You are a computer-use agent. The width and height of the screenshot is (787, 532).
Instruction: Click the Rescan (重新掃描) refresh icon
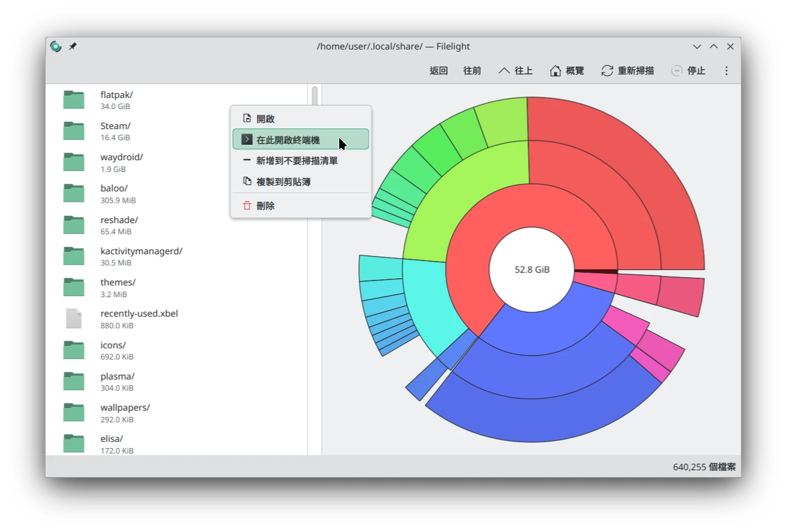607,71
